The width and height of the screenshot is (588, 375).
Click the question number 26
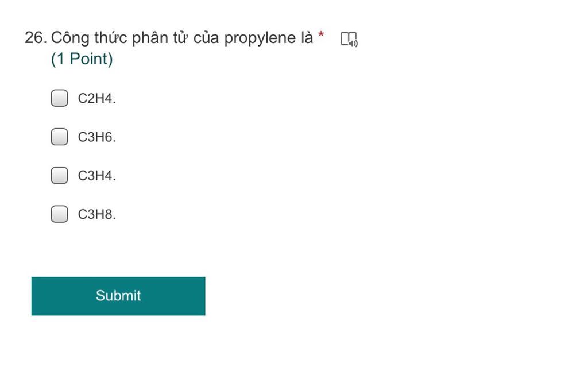36,38
